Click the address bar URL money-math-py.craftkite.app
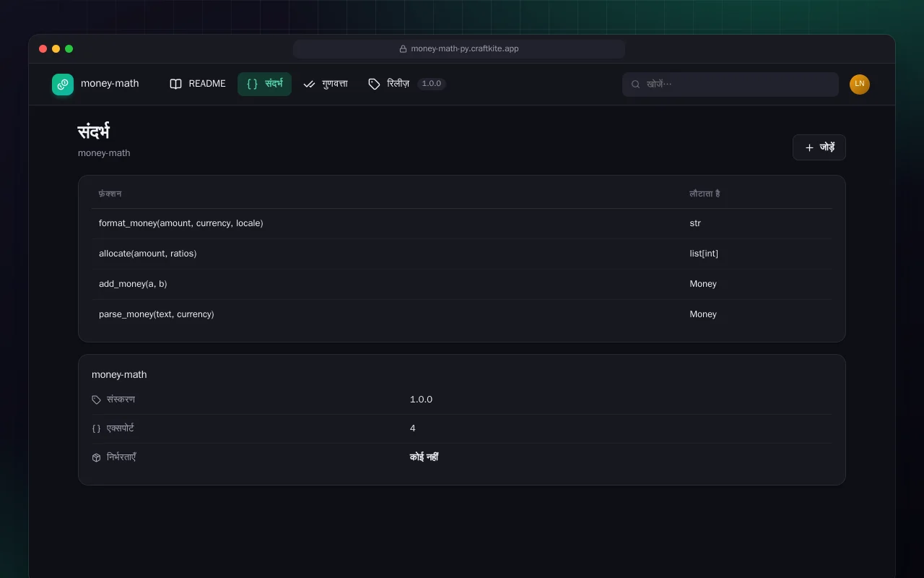 465,49
